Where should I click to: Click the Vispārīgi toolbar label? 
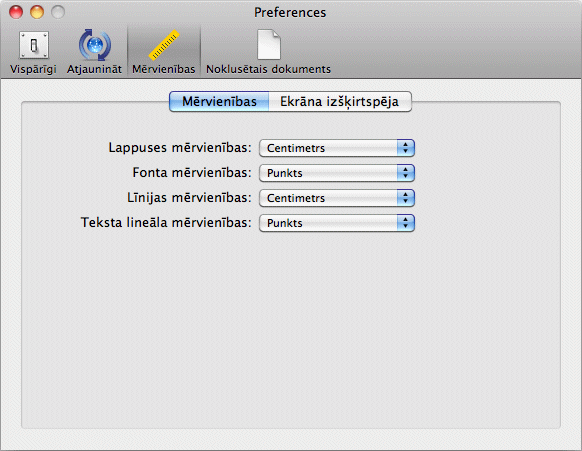(33, 69)
